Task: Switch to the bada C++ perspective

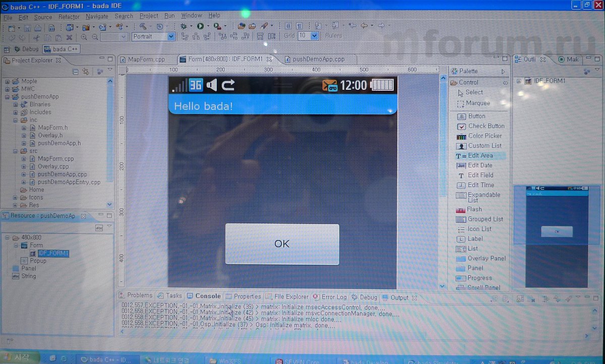Action: click(62, 49)
